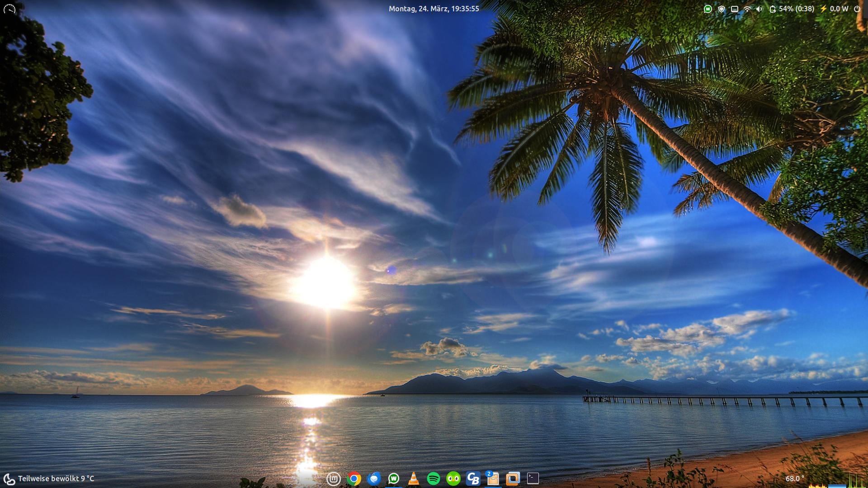Image resolution: width=868 pixels, height=488 pixels.
Task: Open the CB application in dock
Action: pos(473,479)
